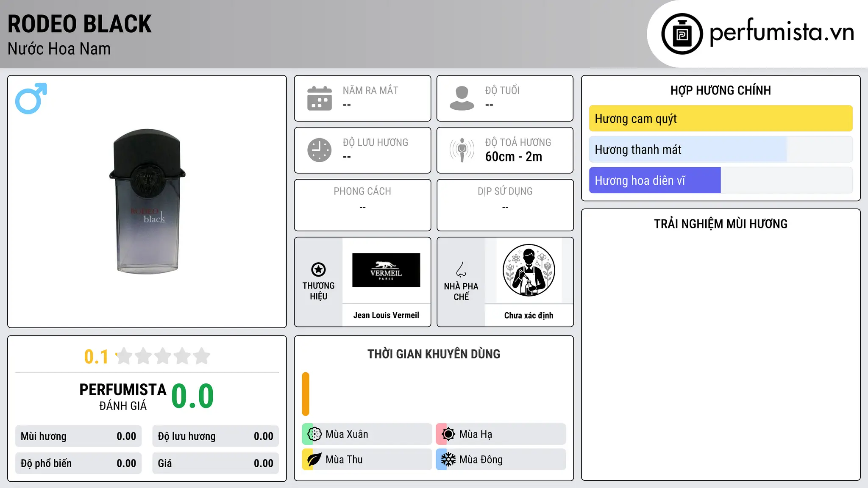
Task: Click the Mùa Hạ season button
Action: pyautogui.click(x=501, y=434)
